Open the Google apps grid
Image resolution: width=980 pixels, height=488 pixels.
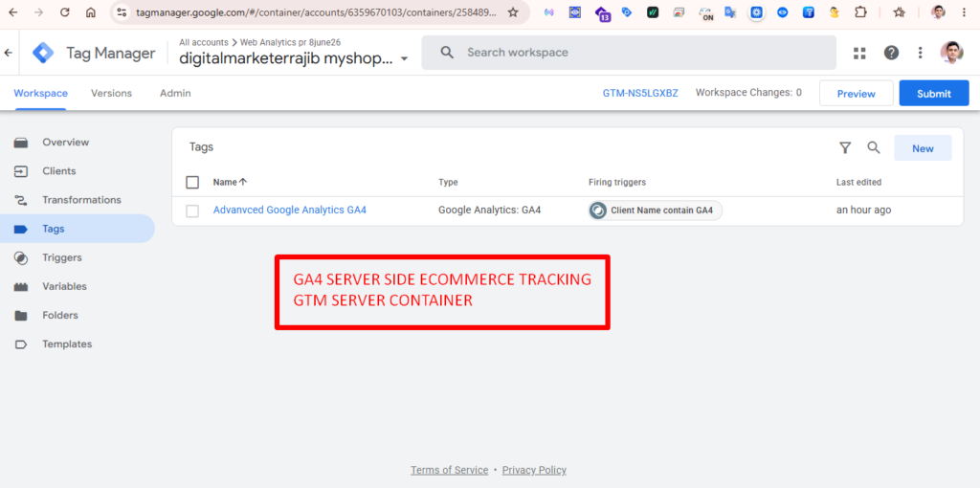click(859, 54)
